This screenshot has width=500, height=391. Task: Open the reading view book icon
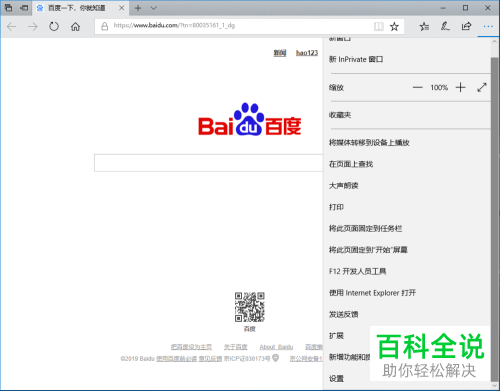[379, 26]
